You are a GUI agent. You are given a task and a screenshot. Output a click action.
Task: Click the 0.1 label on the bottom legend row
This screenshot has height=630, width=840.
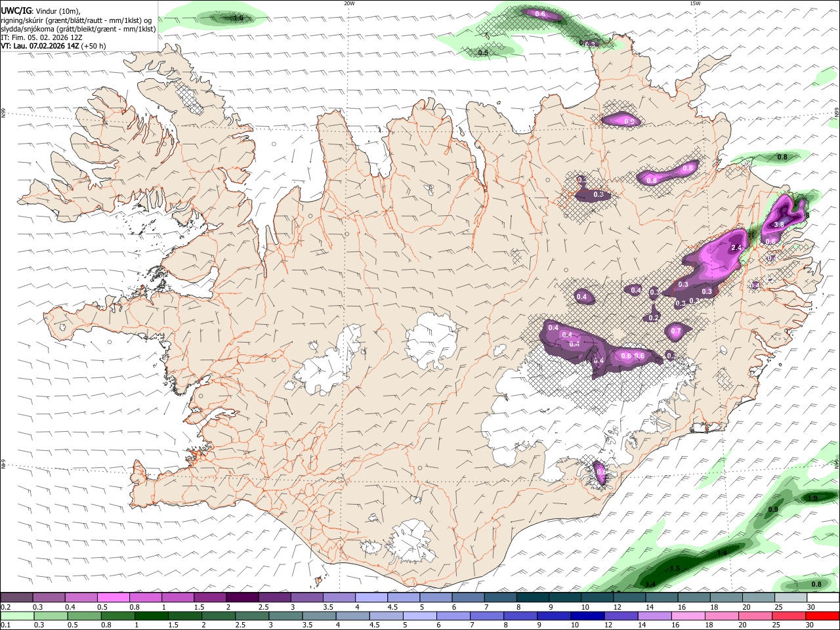pyautogui.click(x=5, y=625)
